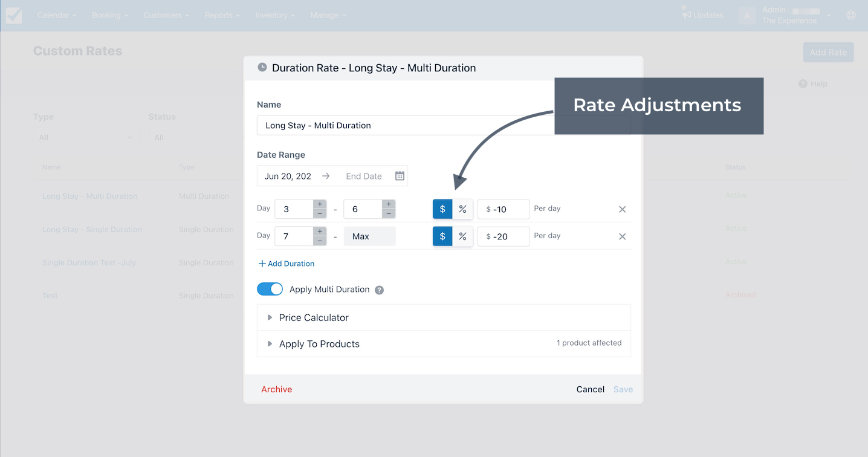Click the Apply Multi Duration help icon

coord(379,290)
